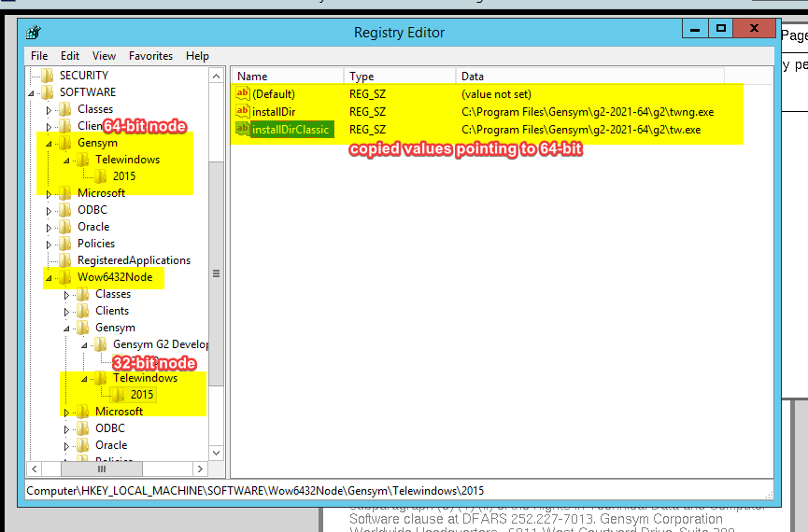Image resolution: width=808 pixels, height=532 pixels.
Task: Sort values by Type column header
Action: pos(400,77)
